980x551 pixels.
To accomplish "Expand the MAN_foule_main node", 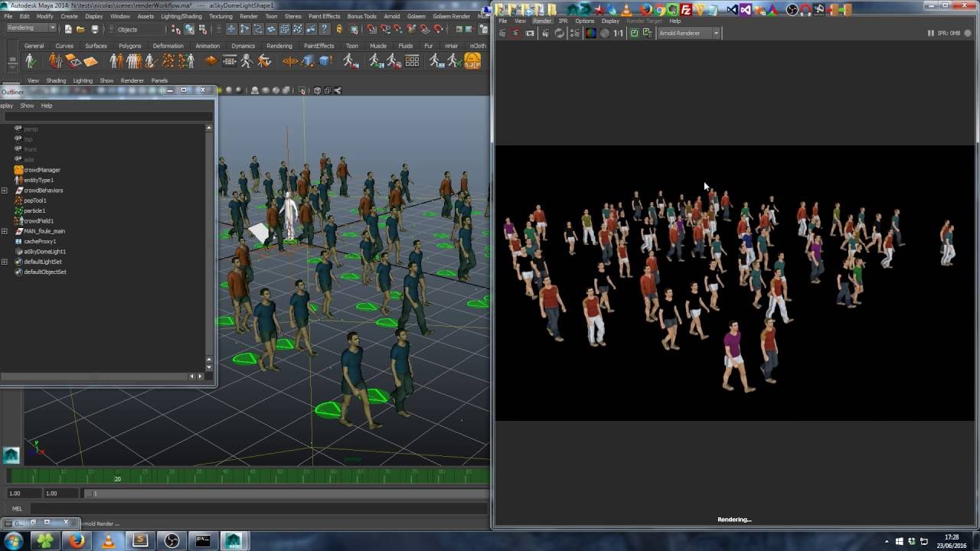I will [5, 231].
